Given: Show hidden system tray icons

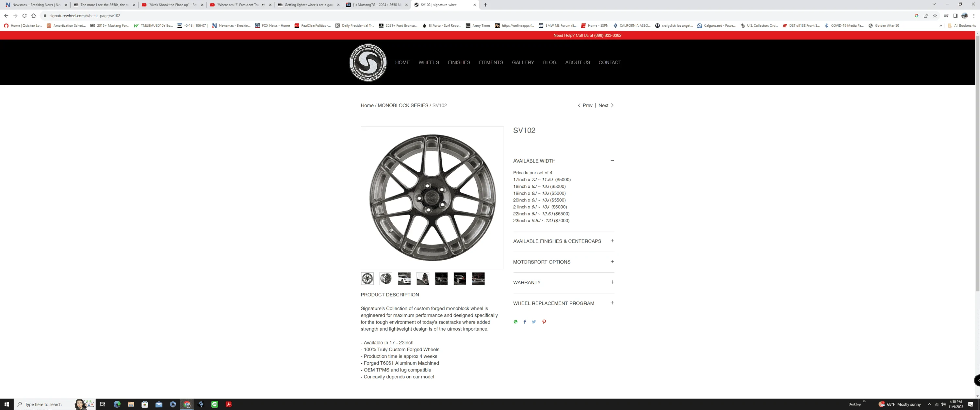Looking at the screenshot, I should (929, 404).
